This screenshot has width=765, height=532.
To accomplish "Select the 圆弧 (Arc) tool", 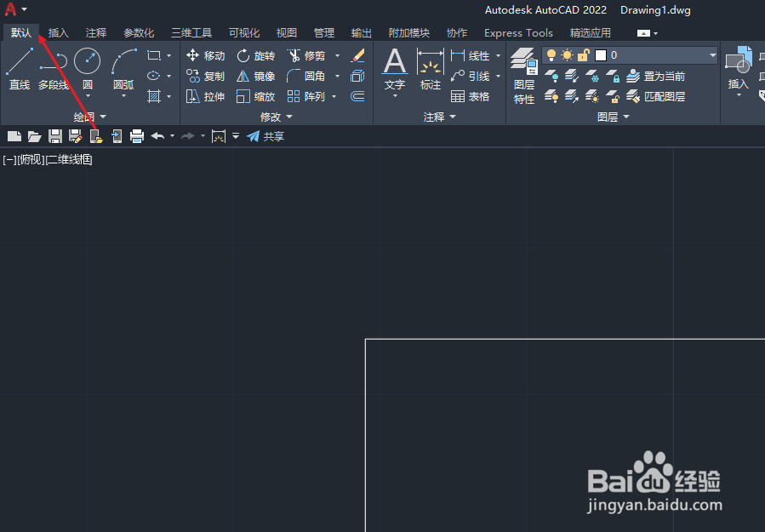I will pyautogui.click(x=123, y=69).
